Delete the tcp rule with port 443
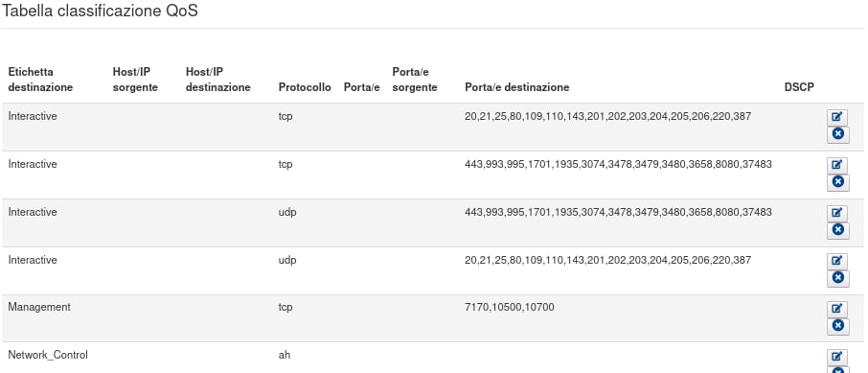The image size is (868, 373). [837, 182]
